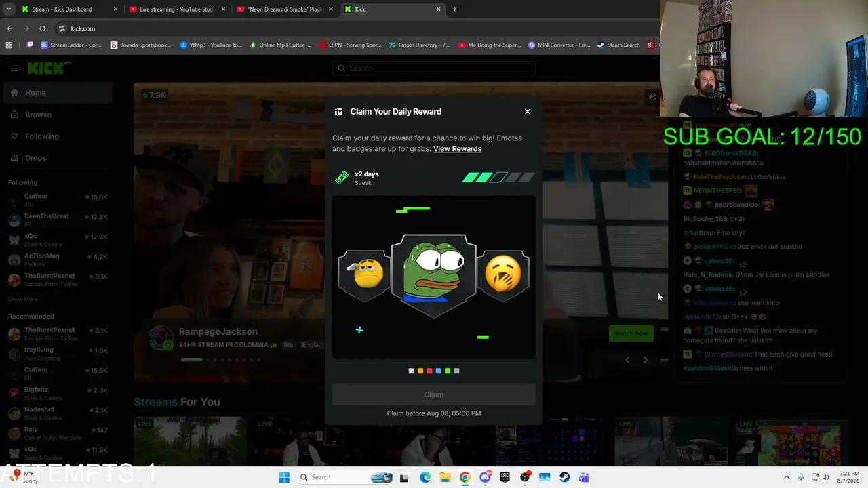Pick the blue color swatch
Viewport: 868px width, 488px height.
pyautogui.click(x=438, y=371)
